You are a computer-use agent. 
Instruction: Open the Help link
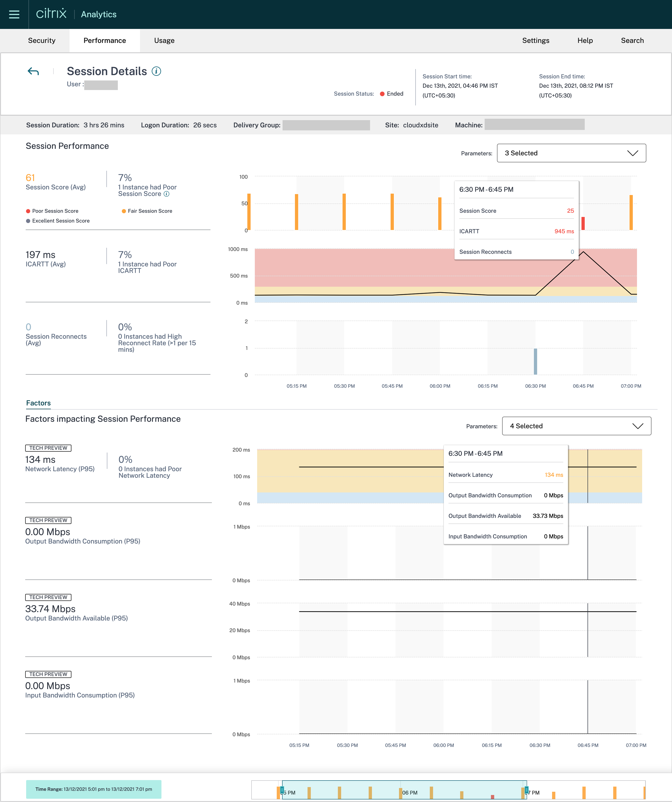585,41
